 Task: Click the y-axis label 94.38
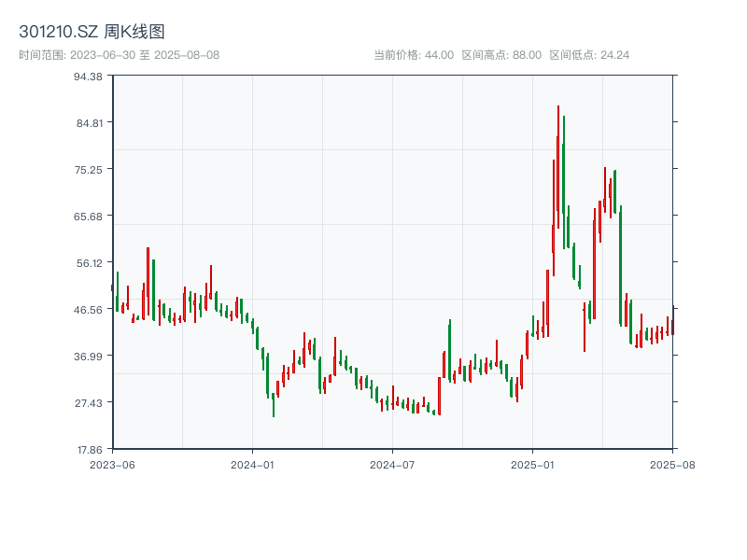[x=88, y=77]
